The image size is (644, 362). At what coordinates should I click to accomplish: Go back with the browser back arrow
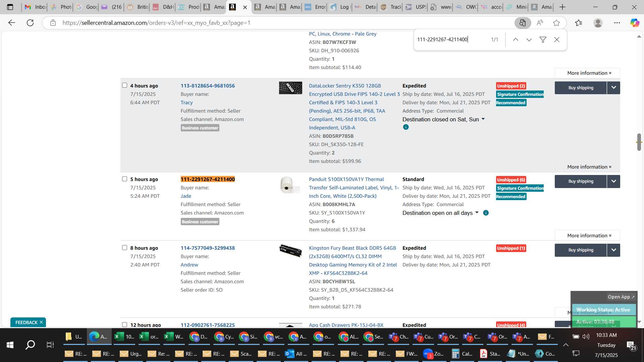[x=12, y=23]
